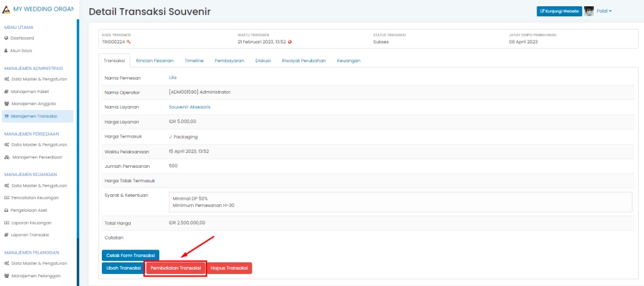The image size is (644, 286).
Task: Click the Cetak Form Transaksi button
Action: tap(130, 255)
